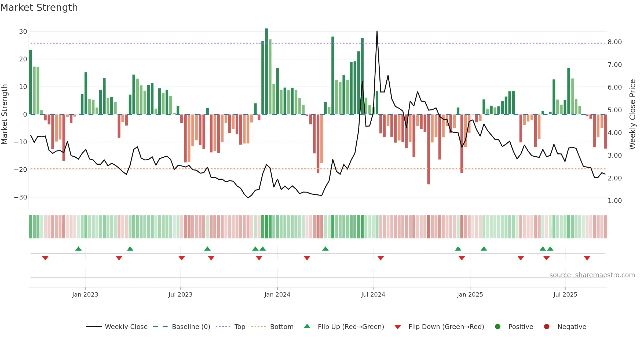The width and height of the screenshot is (644, 362).
Task: Click the 1.00 tick on the price axis
Action: [615, 201]
